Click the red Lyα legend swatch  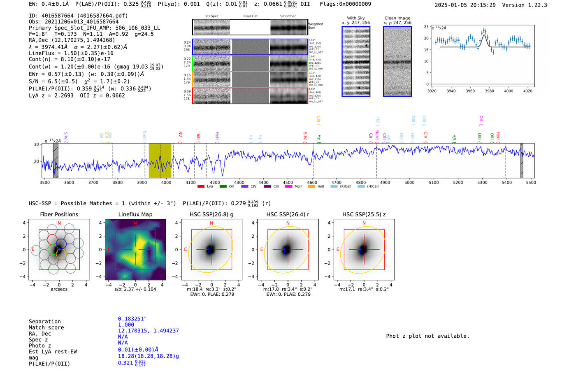[x=201, y=186]
